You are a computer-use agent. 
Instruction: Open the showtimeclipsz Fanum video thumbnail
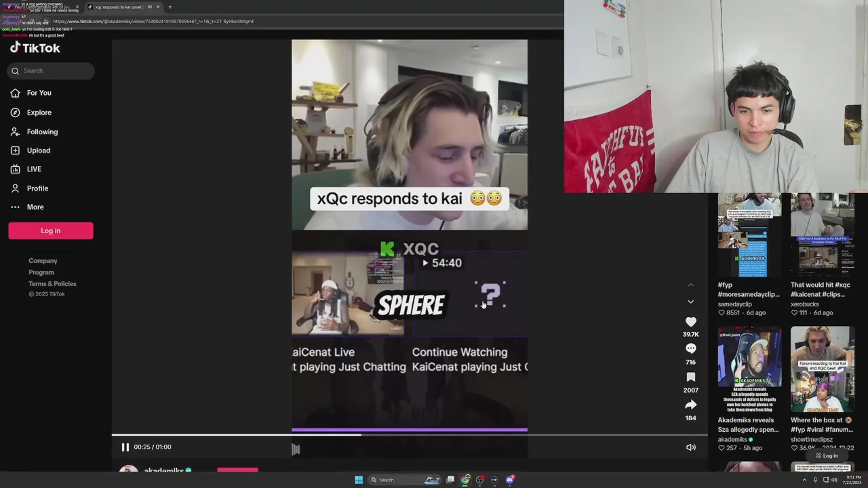click(822, 369)
